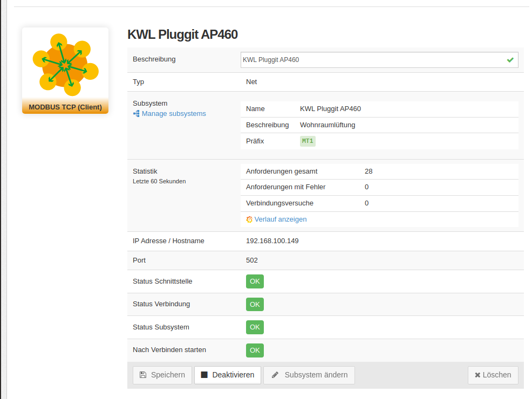The image size is (532, 399).
Task: Select the port value 502
Action: [252, 260]
